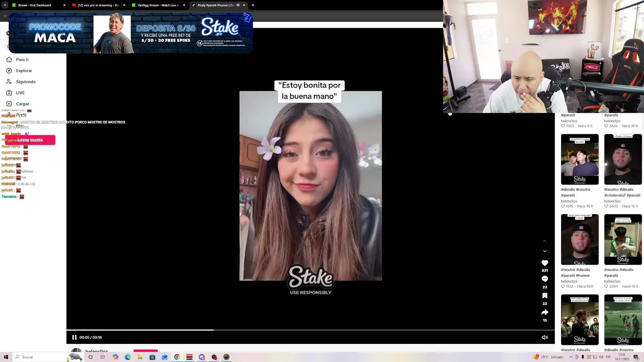Click the hashtag #neutro #diealis #paratii #humor caption
This screenshot has width=644, height=362.
576,273
